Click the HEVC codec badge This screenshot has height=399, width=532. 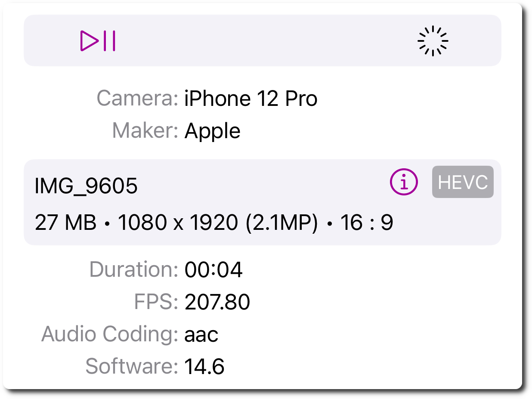[463, 182]
